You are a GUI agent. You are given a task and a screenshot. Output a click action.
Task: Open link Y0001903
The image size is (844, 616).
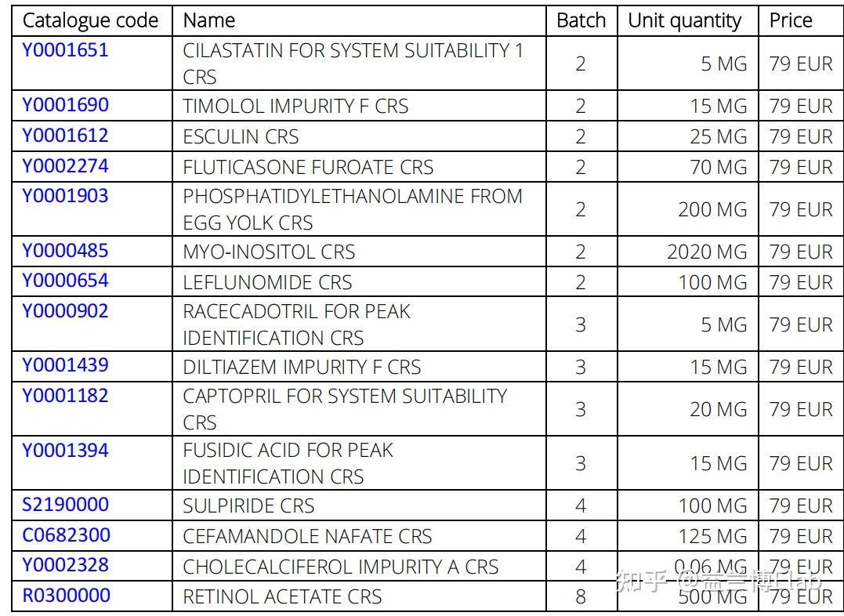click(x=65, y=196)
